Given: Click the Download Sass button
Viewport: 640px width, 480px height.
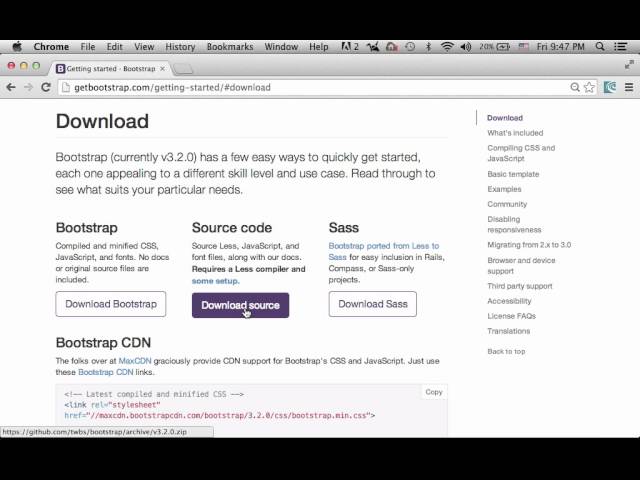Looking at the screenshot, I should (x=373, y=304).
